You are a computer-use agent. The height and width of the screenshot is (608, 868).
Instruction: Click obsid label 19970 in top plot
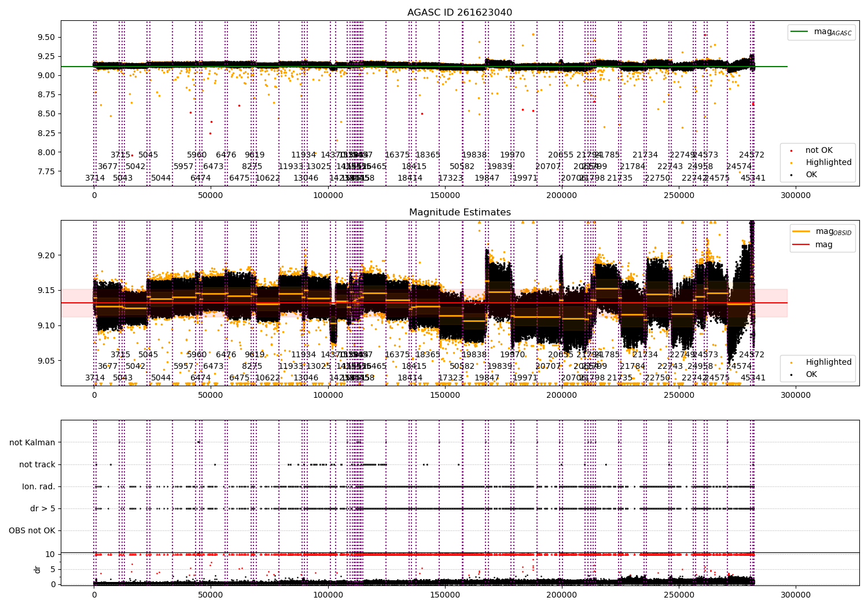tap(513, 155)
